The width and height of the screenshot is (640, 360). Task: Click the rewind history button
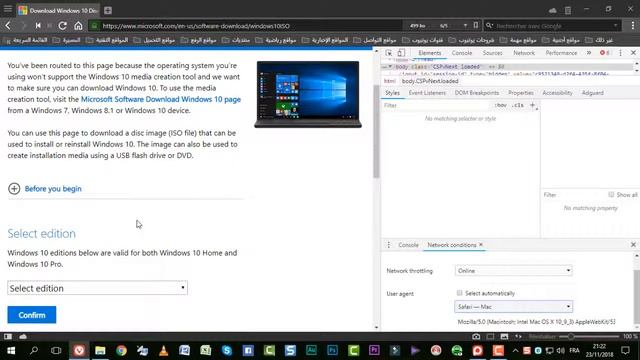38,26
